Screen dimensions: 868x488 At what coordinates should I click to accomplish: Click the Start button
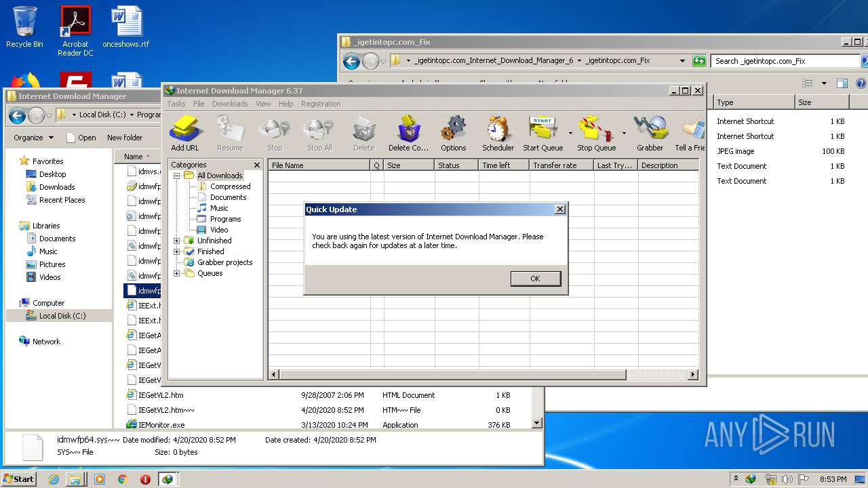(19, 479)
